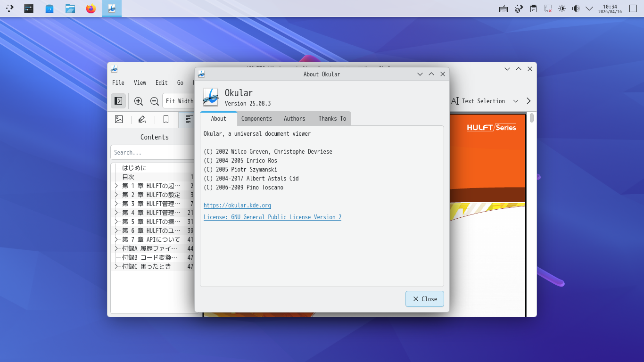The image size is (644, 362).
Task: Switch to the Components tab
Action: (256, 119)
